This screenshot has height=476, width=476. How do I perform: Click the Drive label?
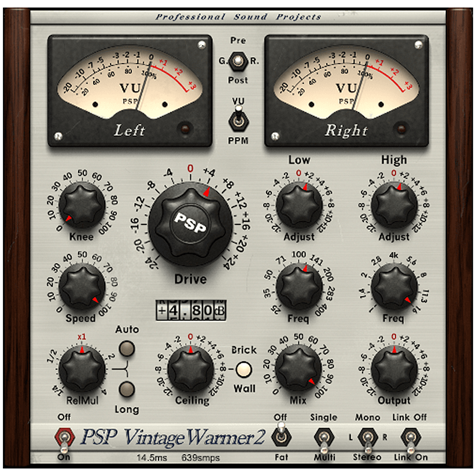point(190,279)
